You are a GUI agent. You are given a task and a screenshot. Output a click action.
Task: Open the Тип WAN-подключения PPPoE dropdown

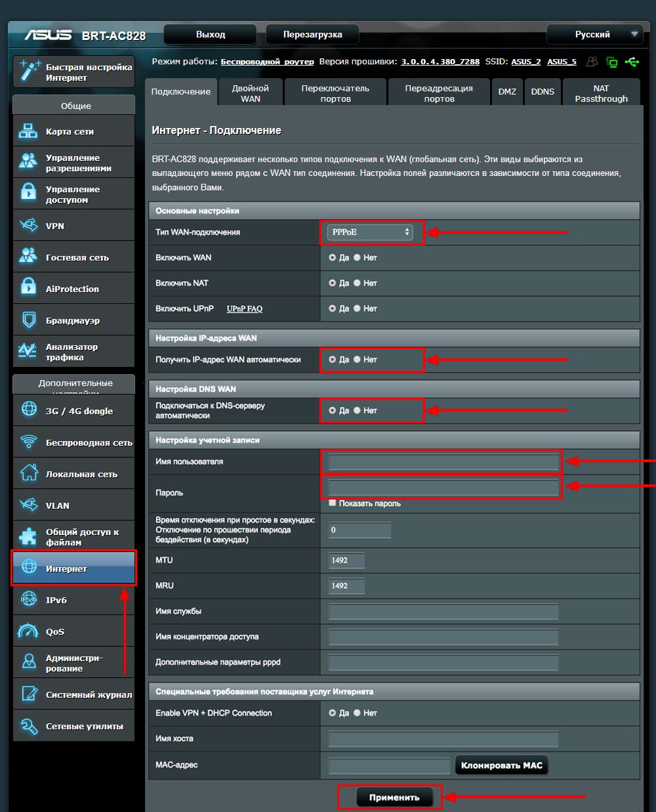(371, 232)
